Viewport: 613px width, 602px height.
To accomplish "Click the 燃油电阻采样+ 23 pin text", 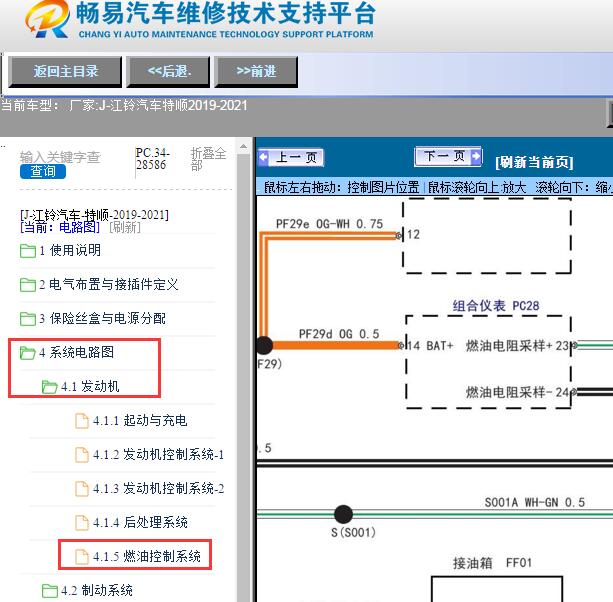I will 517,346.
